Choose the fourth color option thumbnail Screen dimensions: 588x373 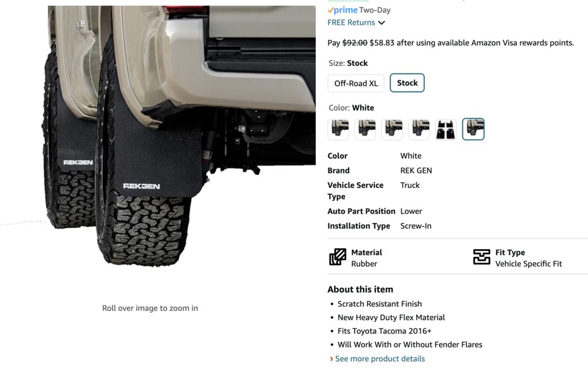point(419,129)
